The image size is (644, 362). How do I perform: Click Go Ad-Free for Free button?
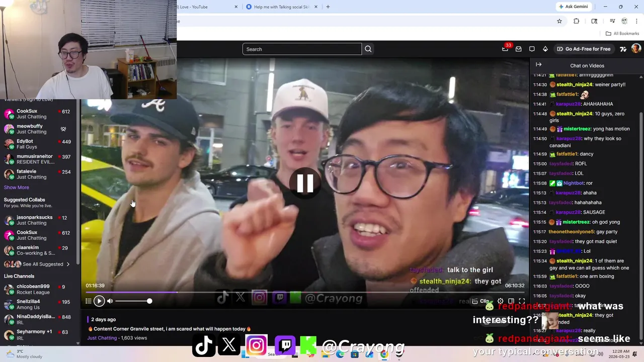[x=583, y=49]
